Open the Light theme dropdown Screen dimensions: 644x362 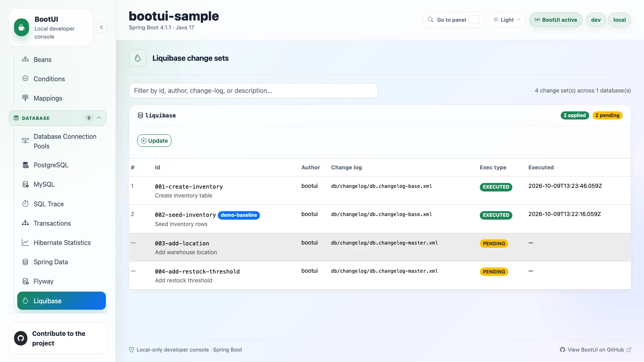507,20
